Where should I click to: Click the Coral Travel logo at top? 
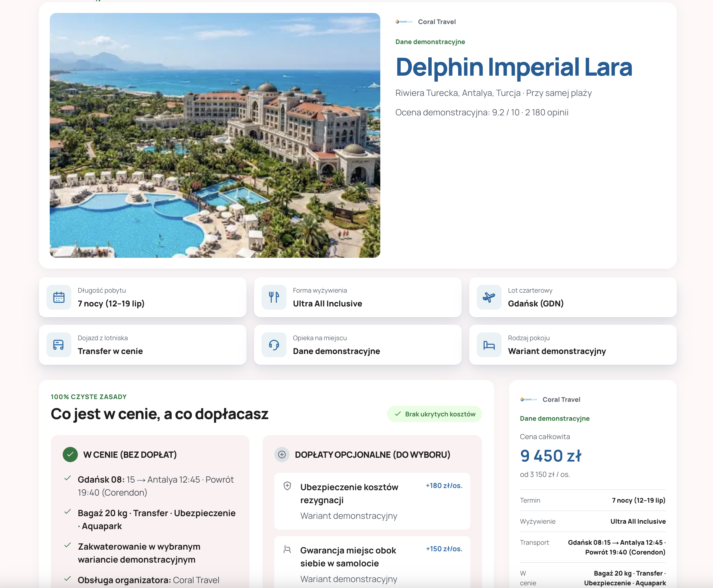(x=404, y=22)
